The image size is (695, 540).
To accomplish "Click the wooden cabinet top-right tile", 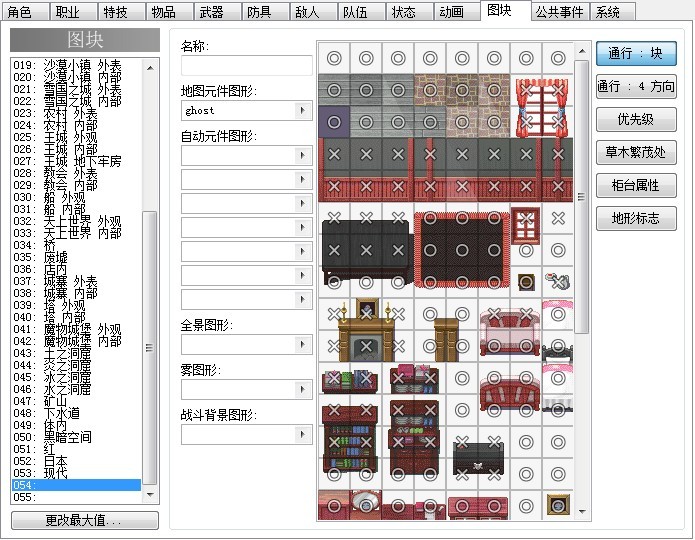I will pos(462,314).
